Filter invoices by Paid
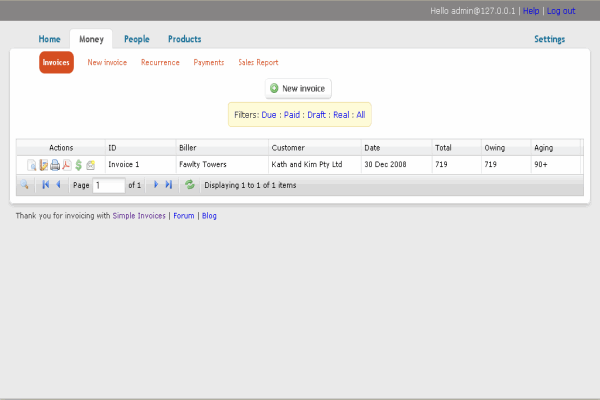This screenshot has height=400, width=600. 292,115
